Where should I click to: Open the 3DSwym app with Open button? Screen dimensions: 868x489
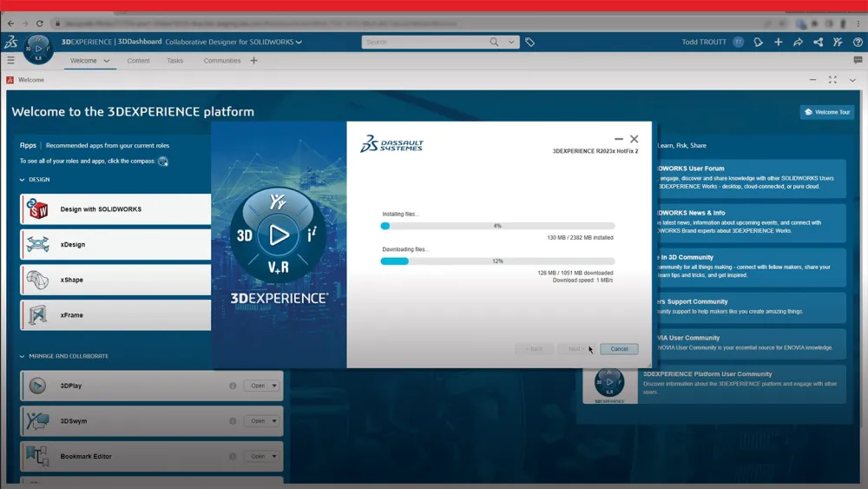click(258, 421)
